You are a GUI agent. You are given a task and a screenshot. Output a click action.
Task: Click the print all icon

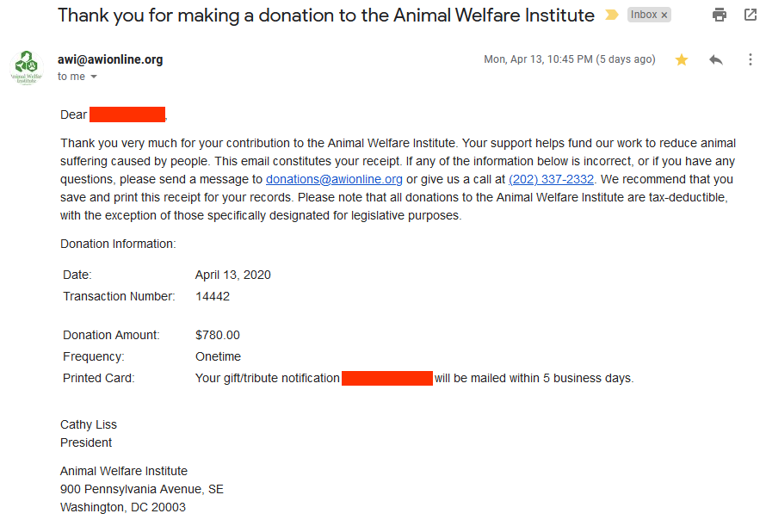[x=720, y=15]
